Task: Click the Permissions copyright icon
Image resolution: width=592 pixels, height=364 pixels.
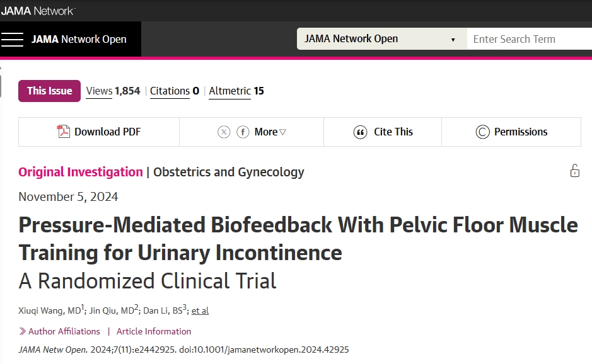Action: click(482, 132)
